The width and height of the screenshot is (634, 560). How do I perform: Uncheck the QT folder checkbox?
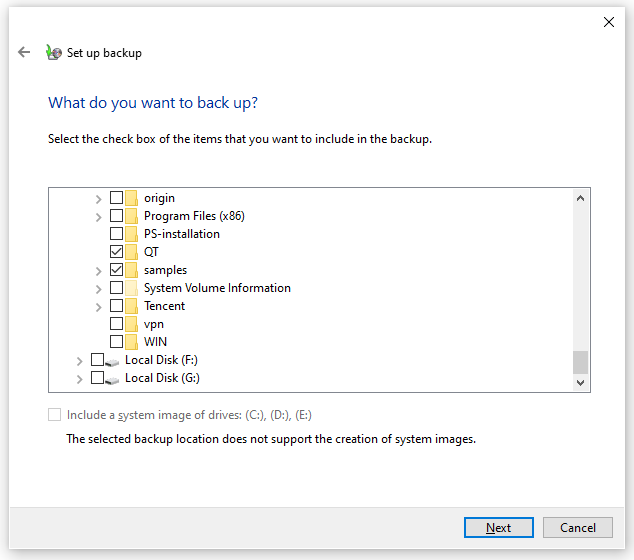[116, 251]
